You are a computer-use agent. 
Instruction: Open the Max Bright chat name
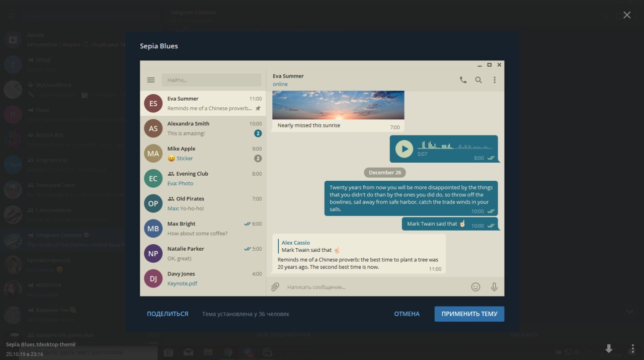click(x=181, y=224)
